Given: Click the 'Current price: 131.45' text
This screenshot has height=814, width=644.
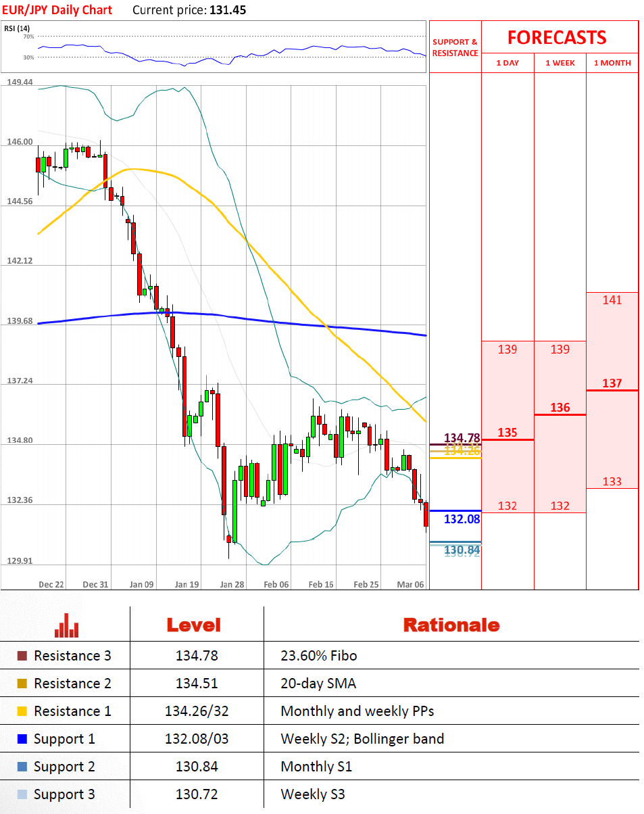Looking at the screenshot, I should [x=189, y=10].
